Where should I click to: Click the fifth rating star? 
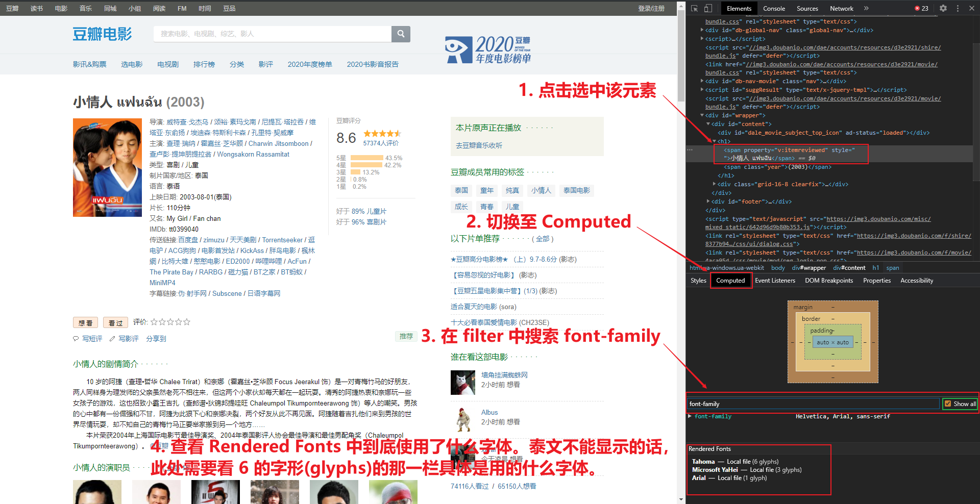coord(187,322)
